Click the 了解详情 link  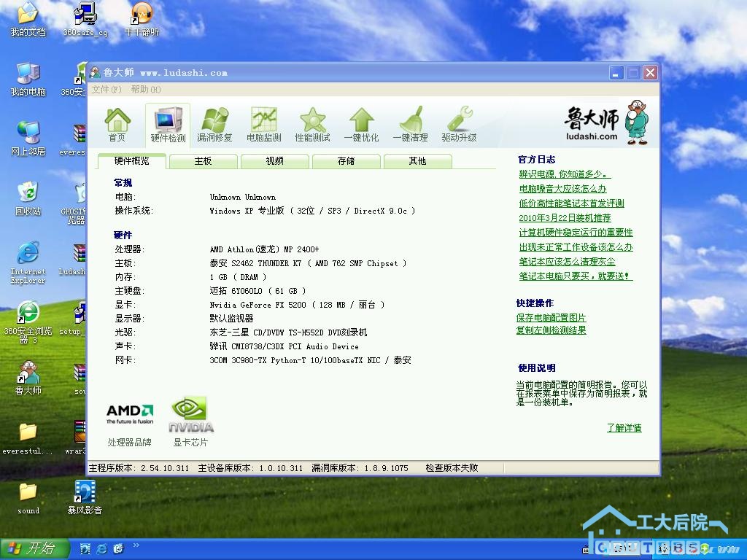tap(624, 428)
